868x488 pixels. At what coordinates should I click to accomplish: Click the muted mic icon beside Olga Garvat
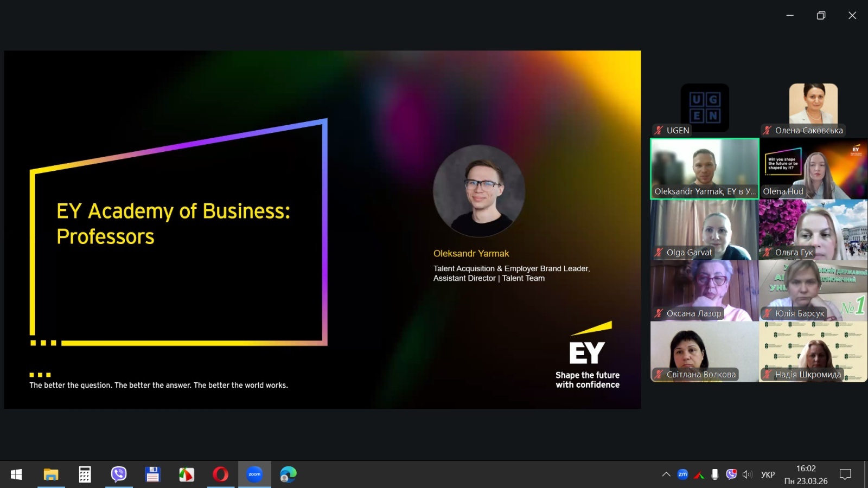[659, 252]
